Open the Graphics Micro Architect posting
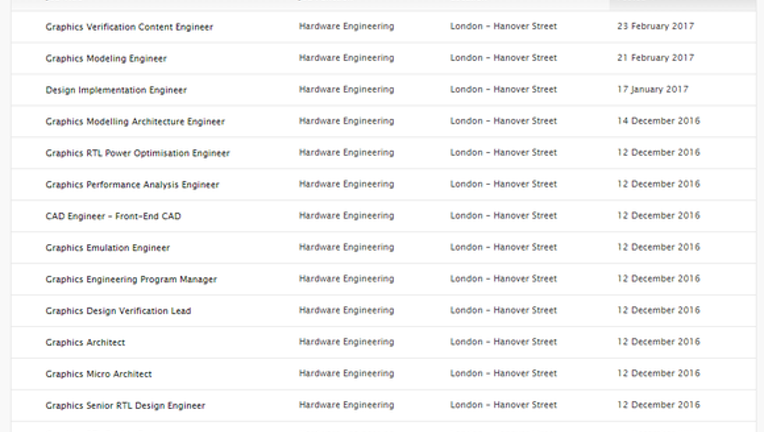 pos(98,374)
